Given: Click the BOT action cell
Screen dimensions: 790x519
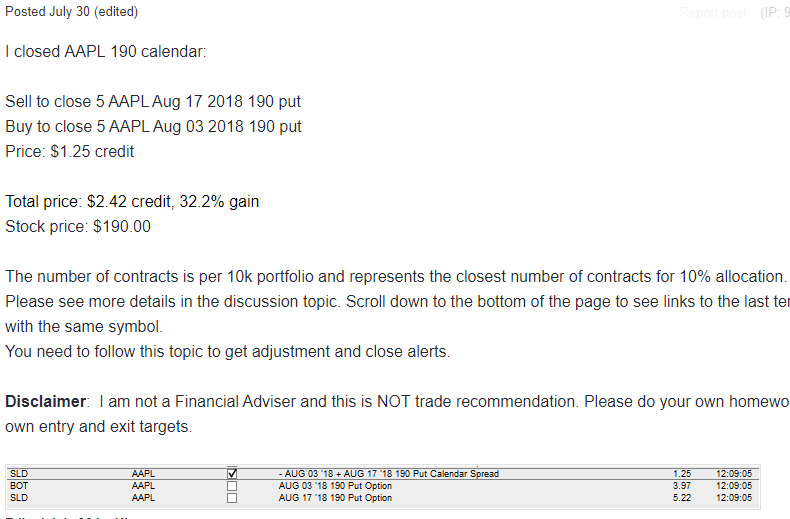Looking at the screenshot, I should coord(19,486).
